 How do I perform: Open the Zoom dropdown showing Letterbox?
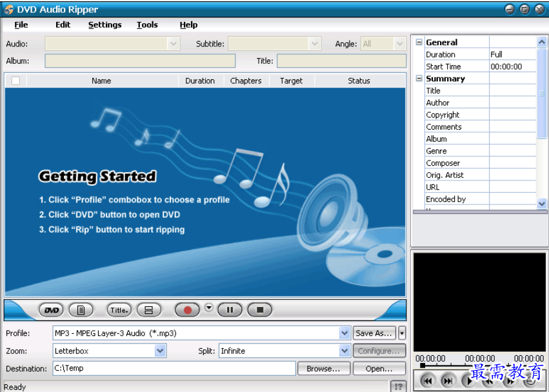[160, 351]
